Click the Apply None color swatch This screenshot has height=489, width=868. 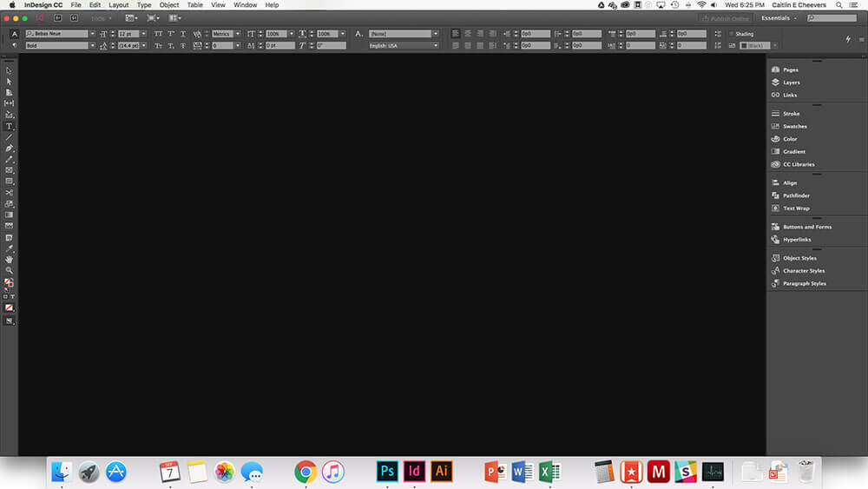click(x=9, y=308)
